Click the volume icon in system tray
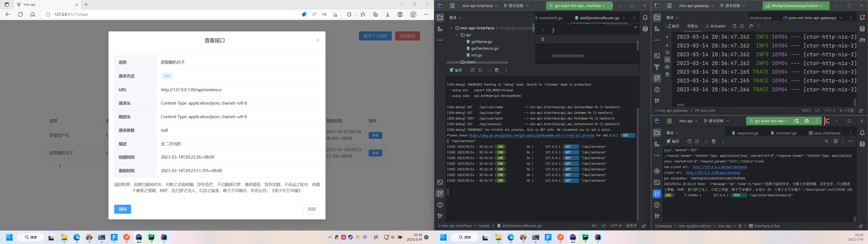This screenshot has height=244, width=868. (393, 237)
